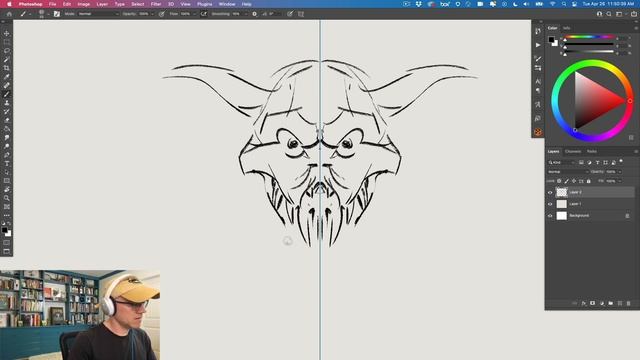Open the Filter menu
This screenshot has height=360, width=640.
pyautogui.click(x=156, y=4)
